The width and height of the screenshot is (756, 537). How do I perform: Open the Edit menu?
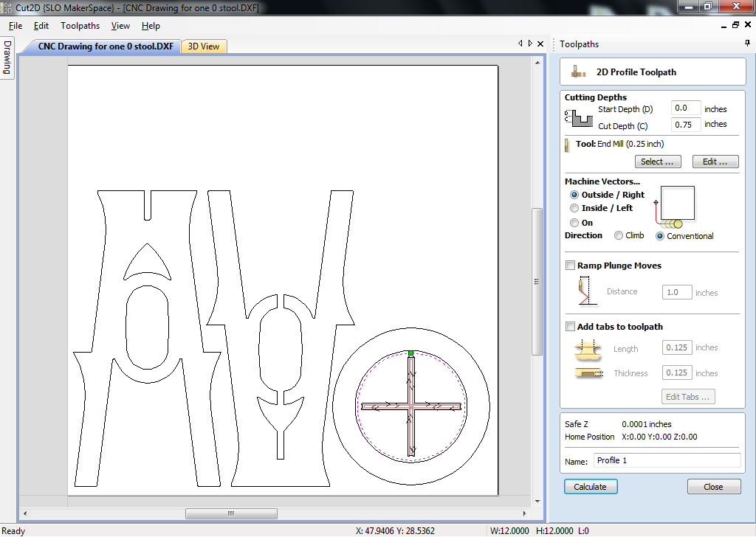(41, 26)
